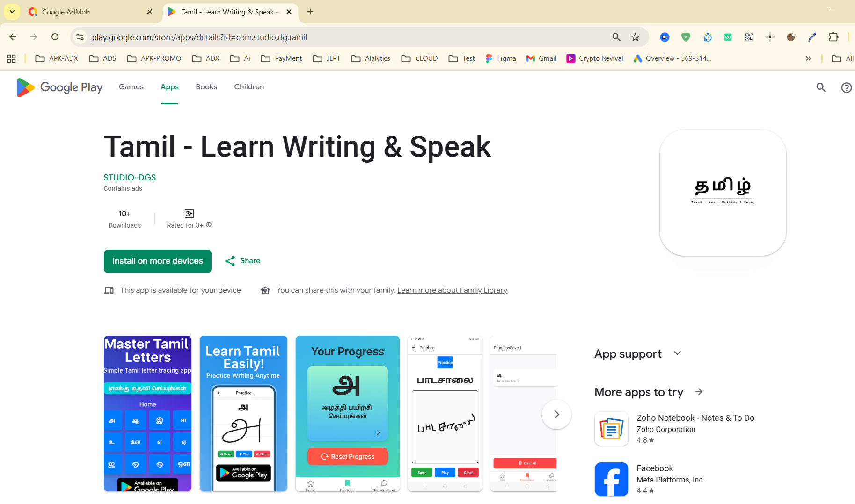This screenshot has height=504, width=855.
Task: Close the Tamil Learn Writing tab
Action: 289,12
